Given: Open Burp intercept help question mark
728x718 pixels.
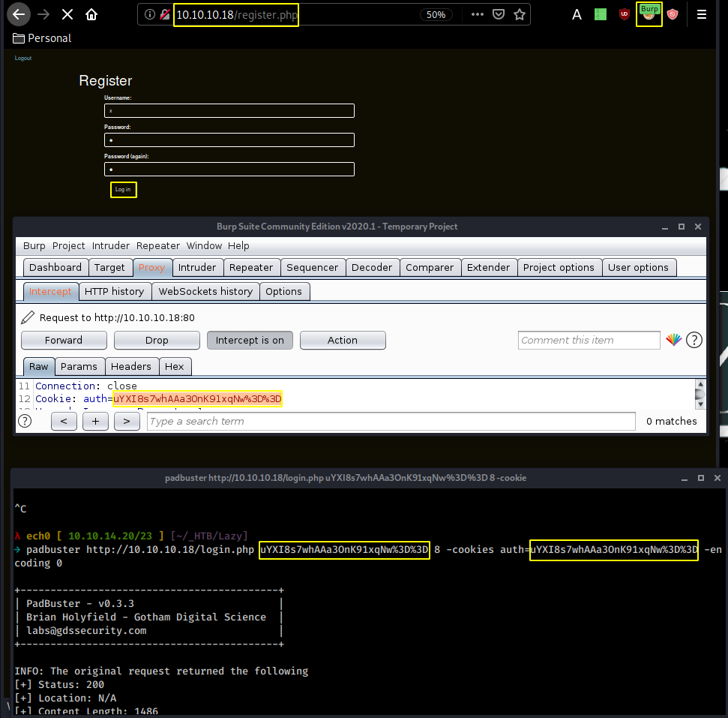Looking at the screenshot, I should (694, 340).
